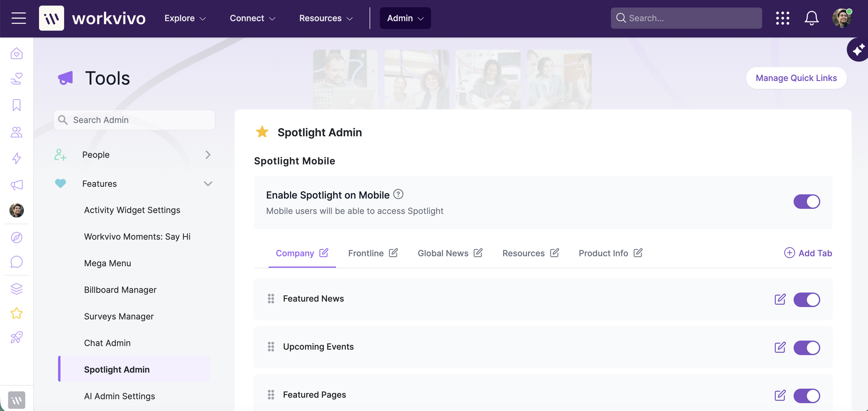Open the bookmarks icon in left sidebar
The width and height of the screenshot is (868, 411).
point(17,105)
